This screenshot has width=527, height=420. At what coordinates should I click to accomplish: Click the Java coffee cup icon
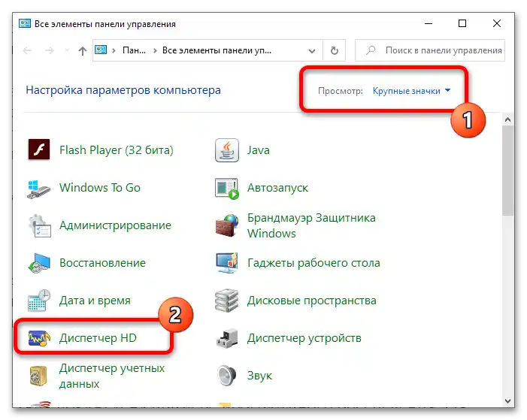point(227,150)
